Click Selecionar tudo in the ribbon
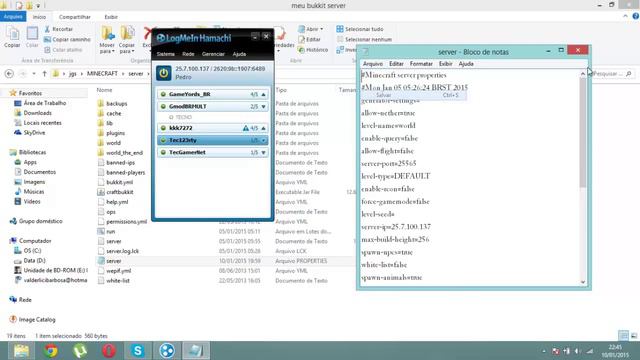The image size is (640, 360). point(360,29)
